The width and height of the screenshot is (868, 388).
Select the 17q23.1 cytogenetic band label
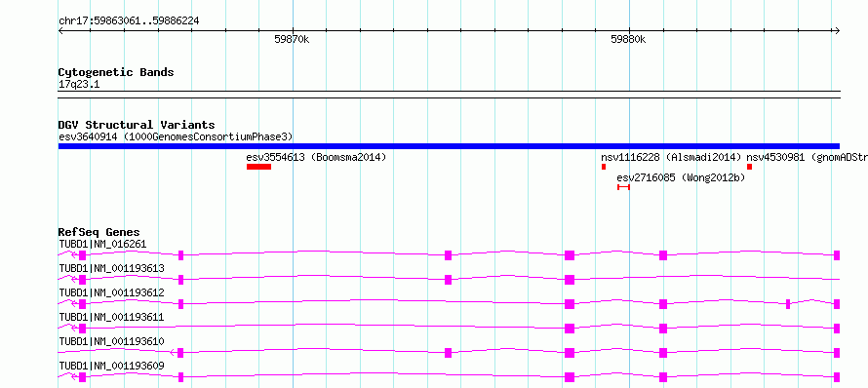[79, 85]
